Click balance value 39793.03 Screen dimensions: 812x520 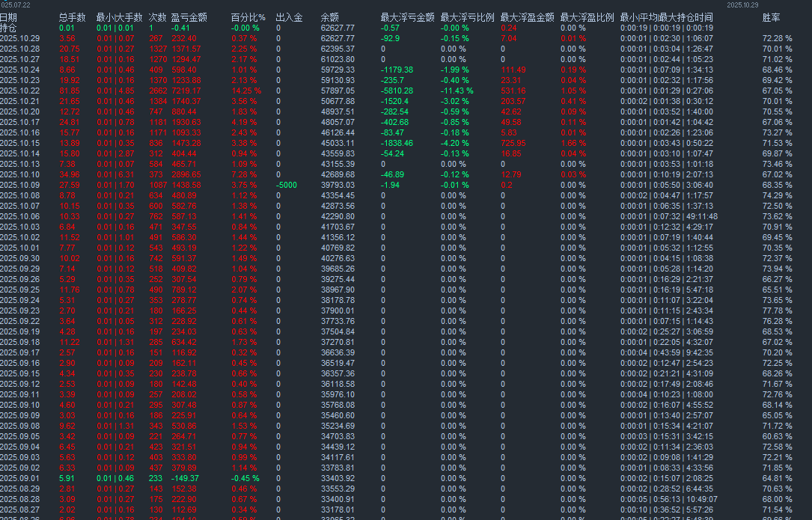click(x=338, y=185)
